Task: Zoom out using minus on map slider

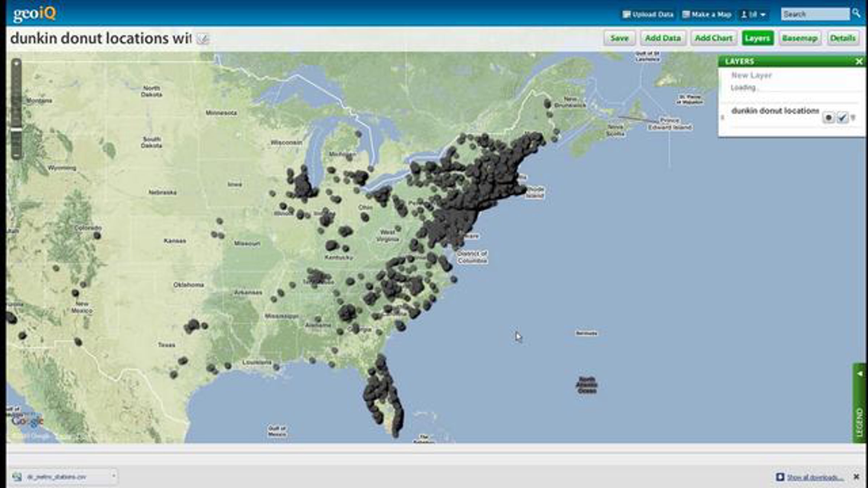Action: tap(16, 155)
